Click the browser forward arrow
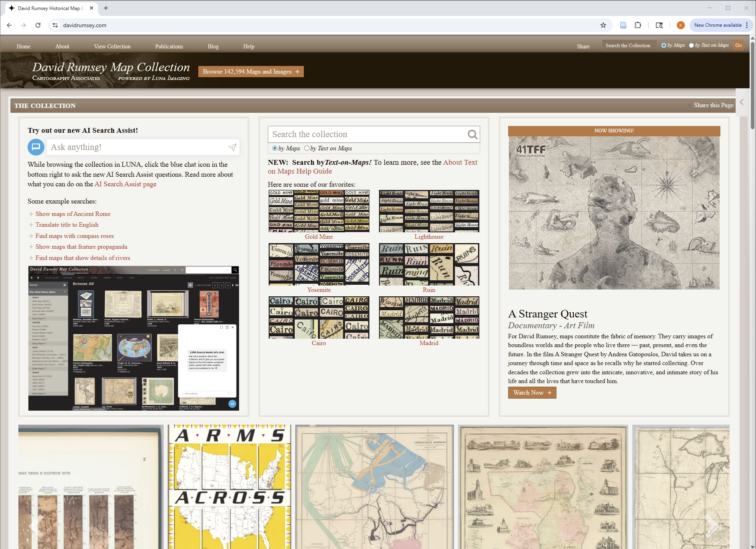The height and width of the screenshot is (549, 756). 24,25
